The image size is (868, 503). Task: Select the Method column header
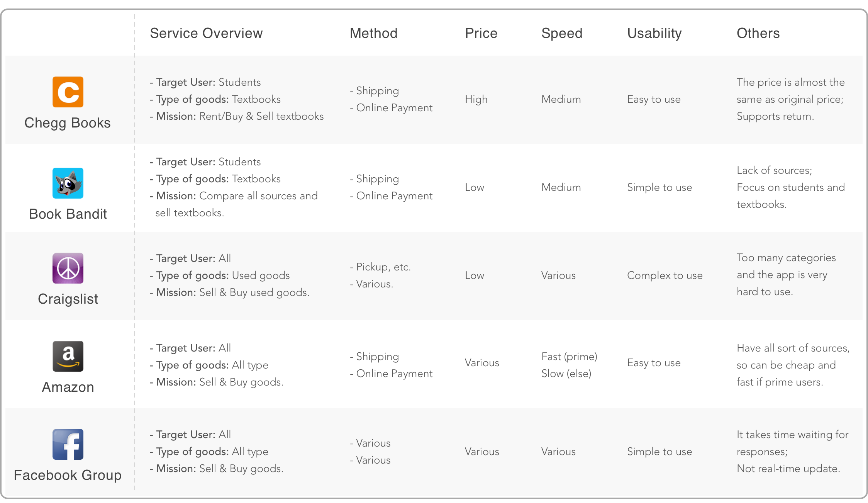pos(373,33)
